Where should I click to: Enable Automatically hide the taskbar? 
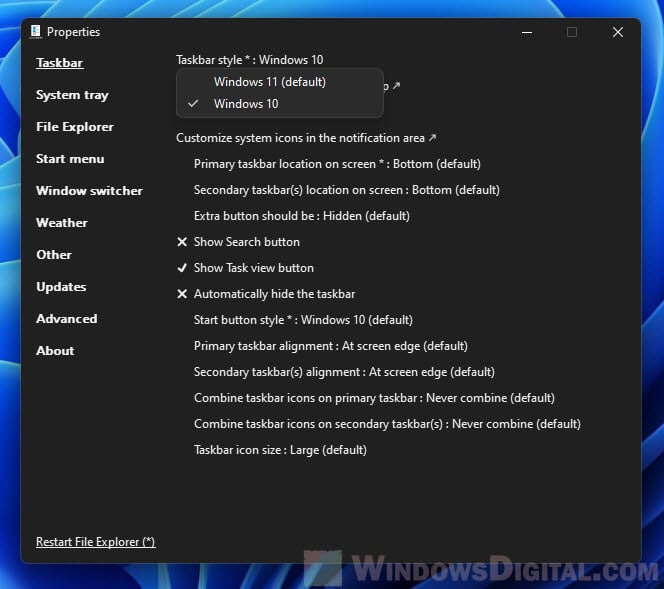coord(274,294)
